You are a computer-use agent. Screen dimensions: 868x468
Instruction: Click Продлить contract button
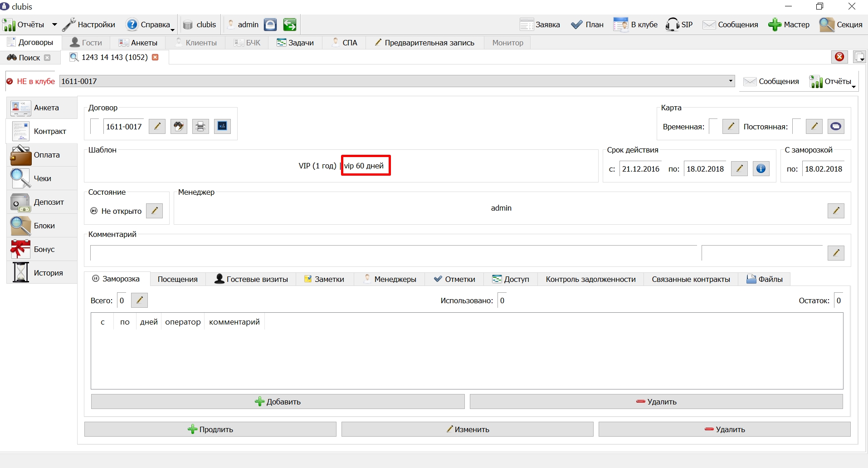tap(210, 429)
